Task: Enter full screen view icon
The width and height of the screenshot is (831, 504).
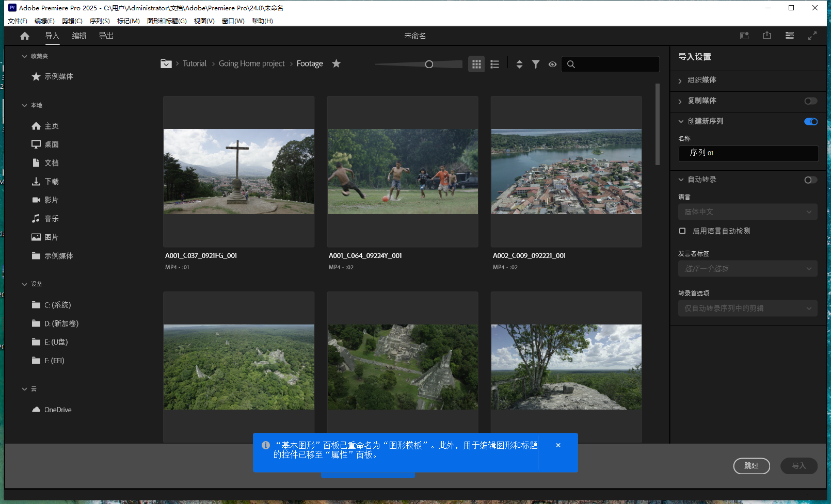Action: [x=812, y=36]
